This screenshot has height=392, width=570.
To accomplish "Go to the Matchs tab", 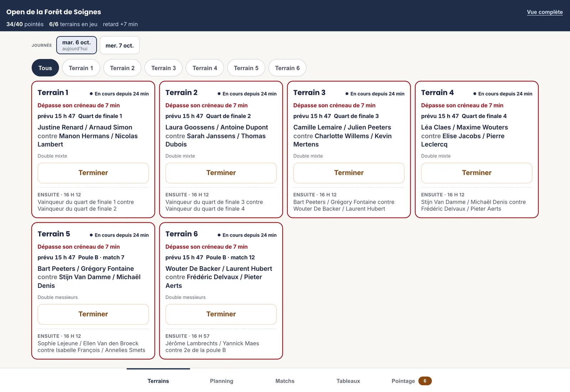I will pyautogui.click(x=285, y=381).
